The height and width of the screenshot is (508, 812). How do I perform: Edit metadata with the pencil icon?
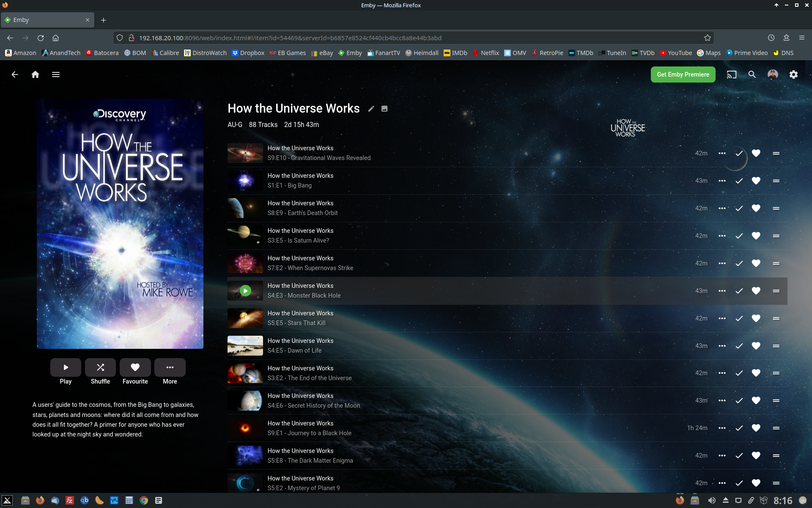pyautogui.click(x=371, y=109)
